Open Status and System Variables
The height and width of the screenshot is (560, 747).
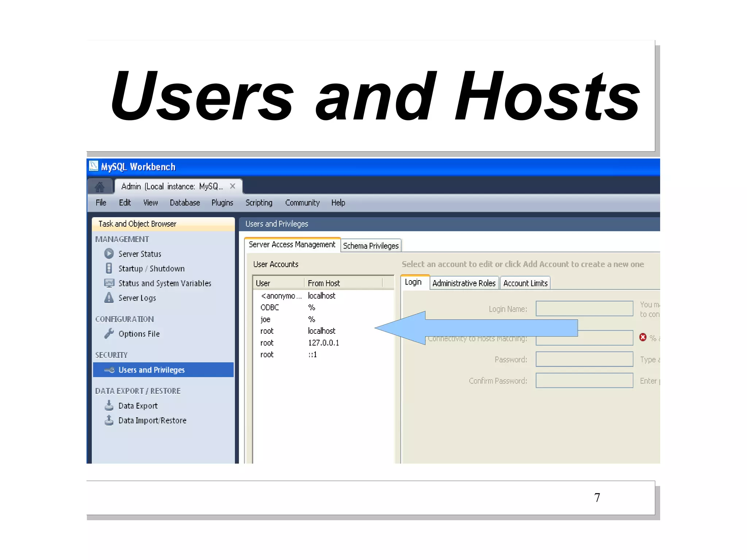click(x=165, y=283)
